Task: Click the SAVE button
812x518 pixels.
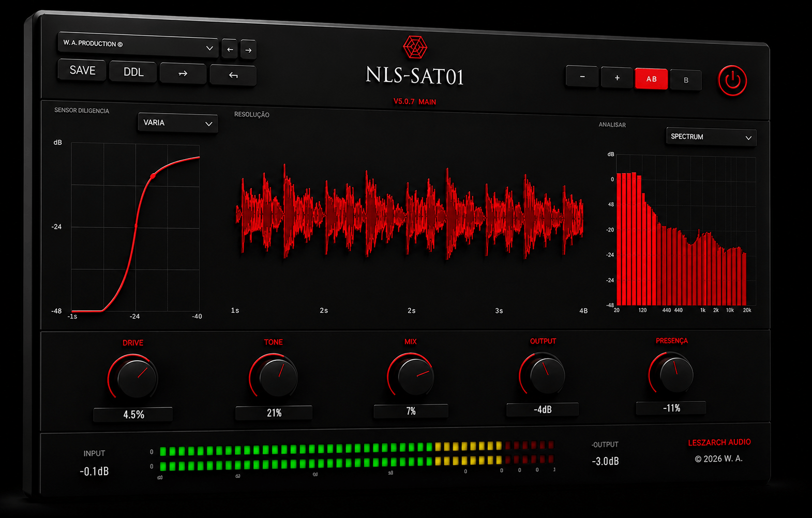Action: coord(82,70)
